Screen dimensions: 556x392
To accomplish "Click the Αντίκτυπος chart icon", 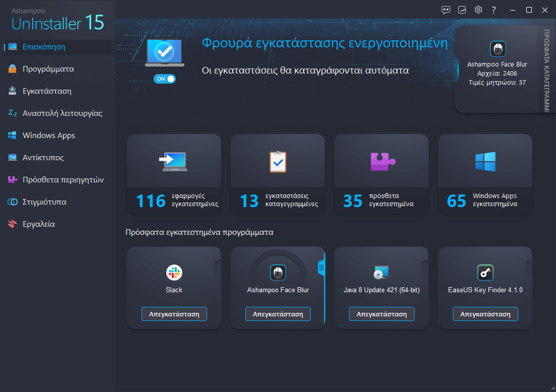I will [x=13, y=157].
